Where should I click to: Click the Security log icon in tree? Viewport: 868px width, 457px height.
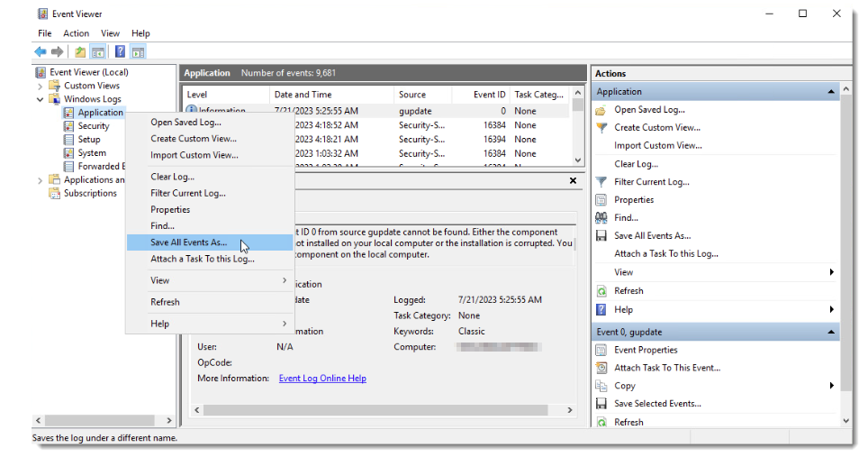pyautogui.click(x=68, y=126)
